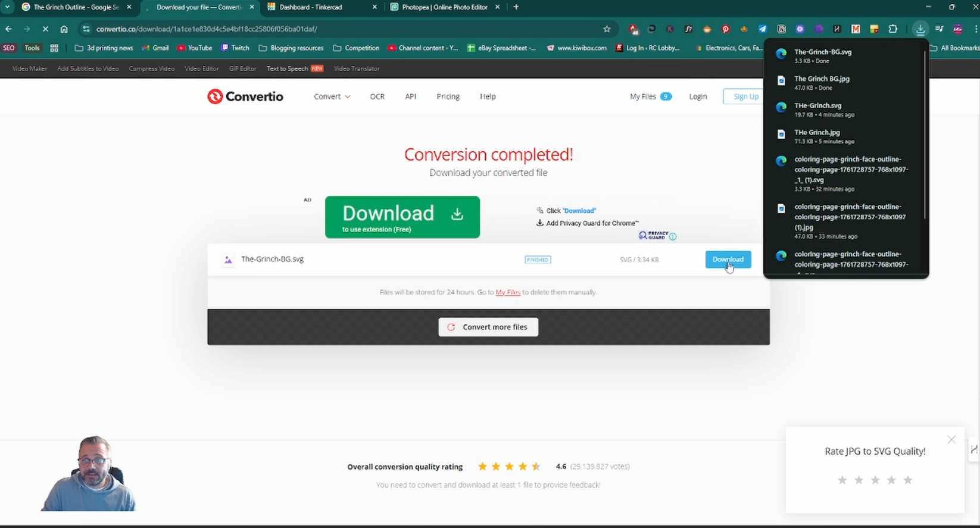Open the media control playlist icon
The height and width of the screenshot is (528, 980).
(x=939, y=29)
